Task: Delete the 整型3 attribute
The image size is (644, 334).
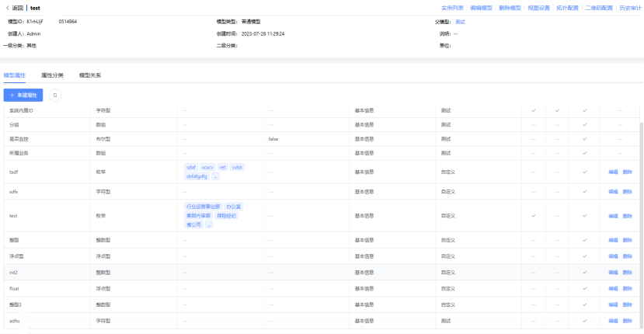Action: (627, 304)
